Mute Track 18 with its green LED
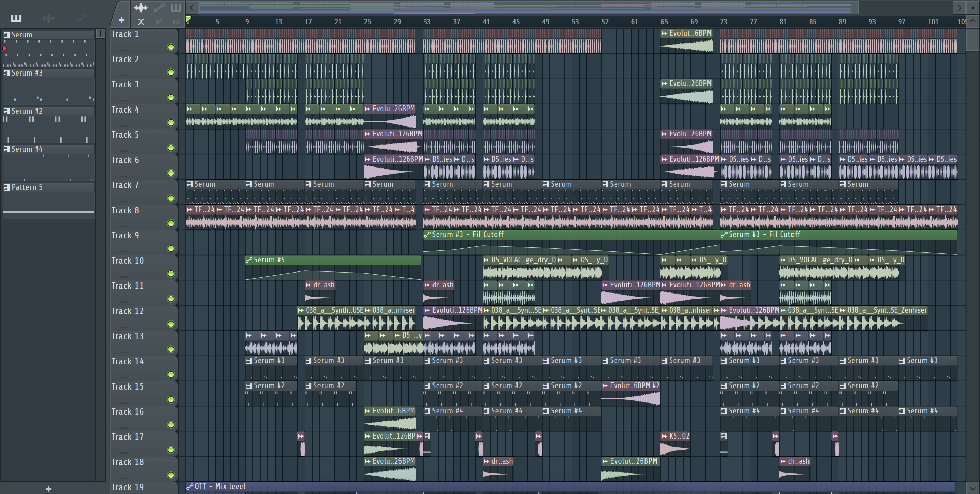The image size is (980, 494). 171,475
